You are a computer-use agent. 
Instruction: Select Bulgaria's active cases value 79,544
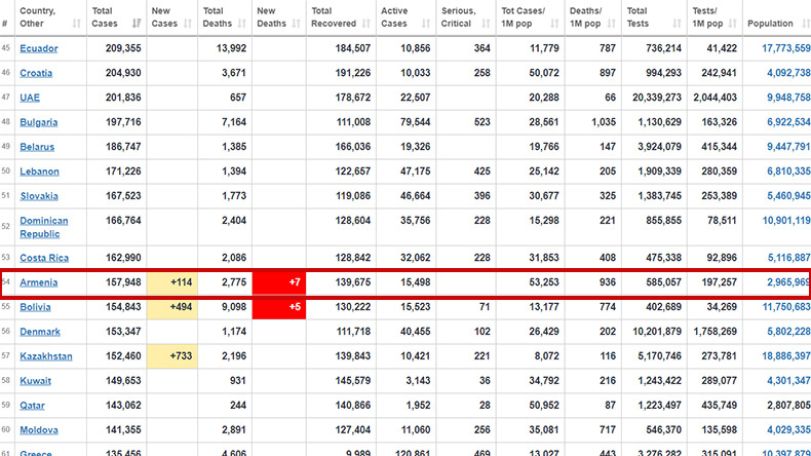pos(415,123)
